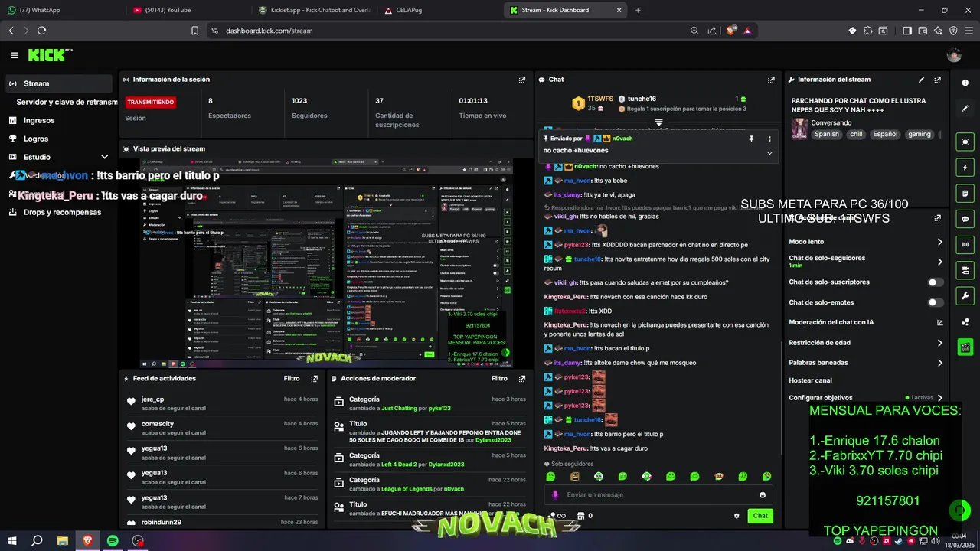Image resolution: width=980 pixels, height=551 pixels.
Task: Edit stream info with the pencil icon
Action: click(x=921, y=80)
